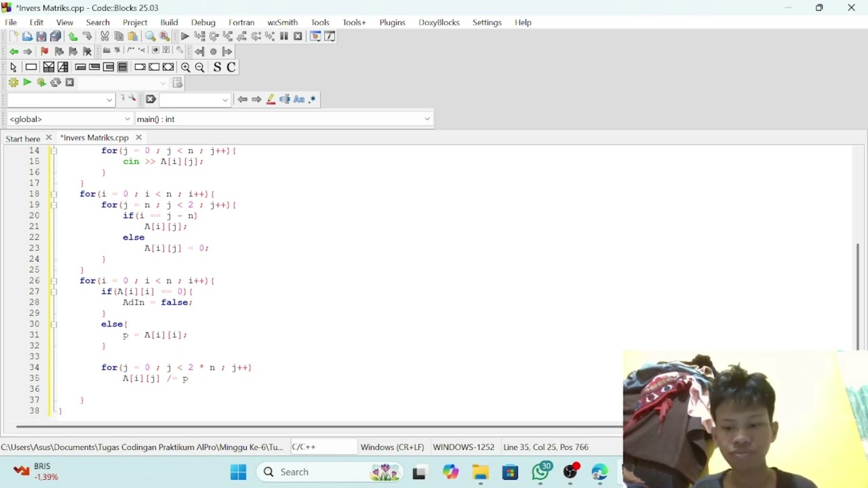Click the Cut scissors icon

(104, 37)
